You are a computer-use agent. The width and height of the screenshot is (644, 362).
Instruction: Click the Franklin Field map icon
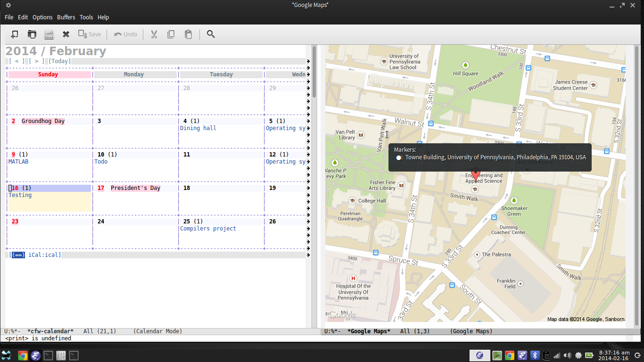(x=521, y=284)
